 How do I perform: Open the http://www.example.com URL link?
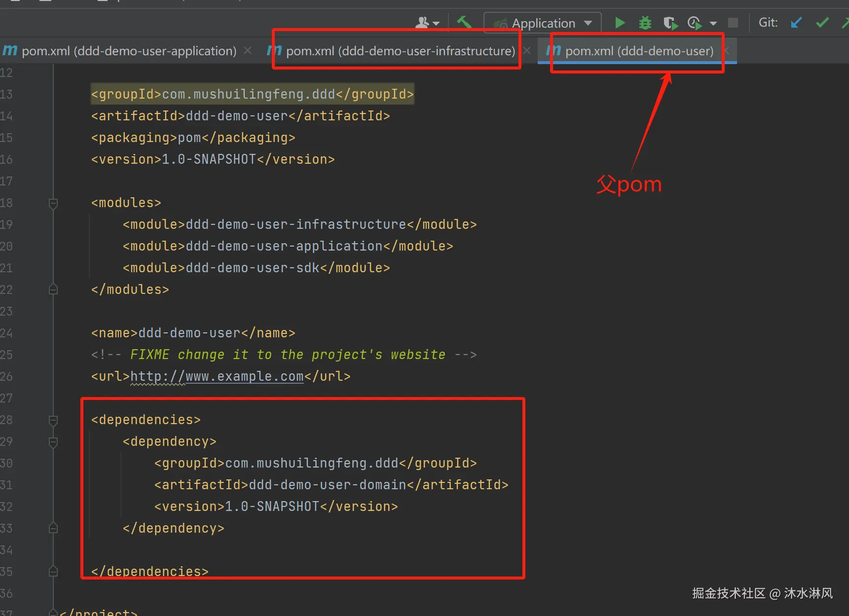tap(217, 376)
